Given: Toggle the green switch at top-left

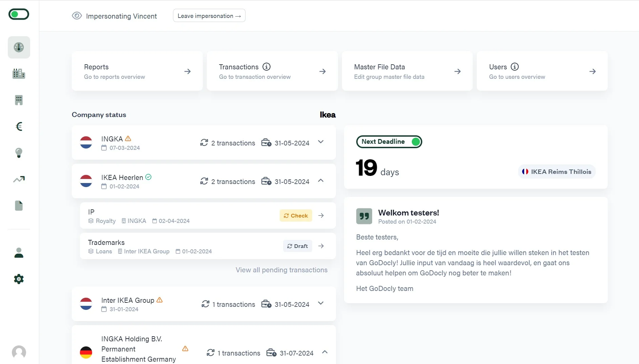Looking at the screenshot, I should (x=19, y=14).
